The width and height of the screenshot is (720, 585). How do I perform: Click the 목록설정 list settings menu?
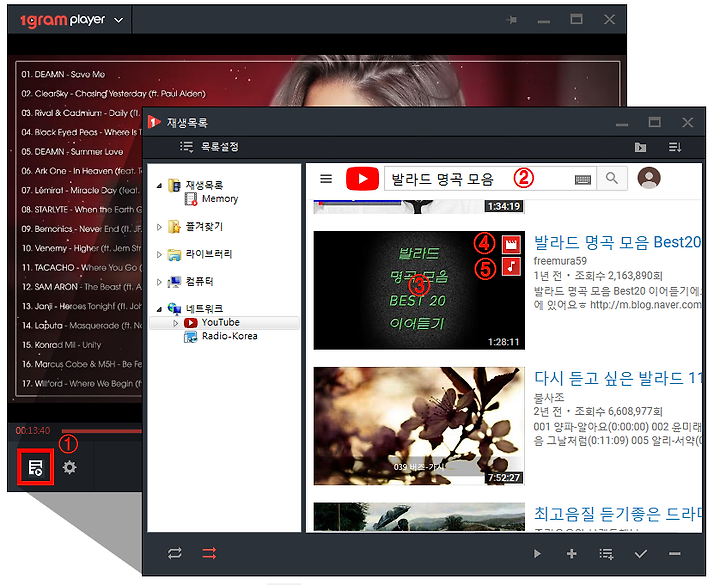coord(209,146)
